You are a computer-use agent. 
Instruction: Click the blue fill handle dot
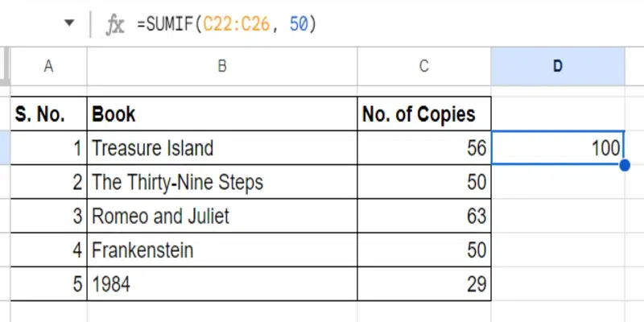[625, 166]
